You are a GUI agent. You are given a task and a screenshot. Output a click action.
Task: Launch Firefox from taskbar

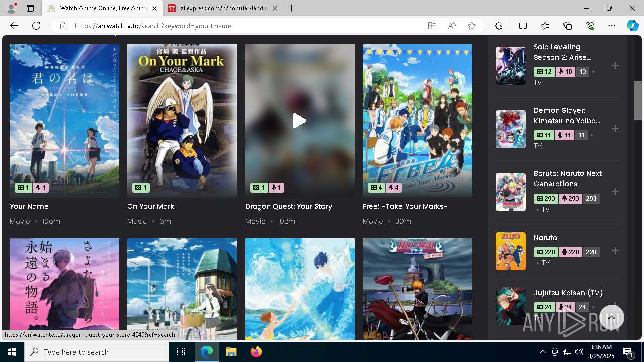coord(256,352)
